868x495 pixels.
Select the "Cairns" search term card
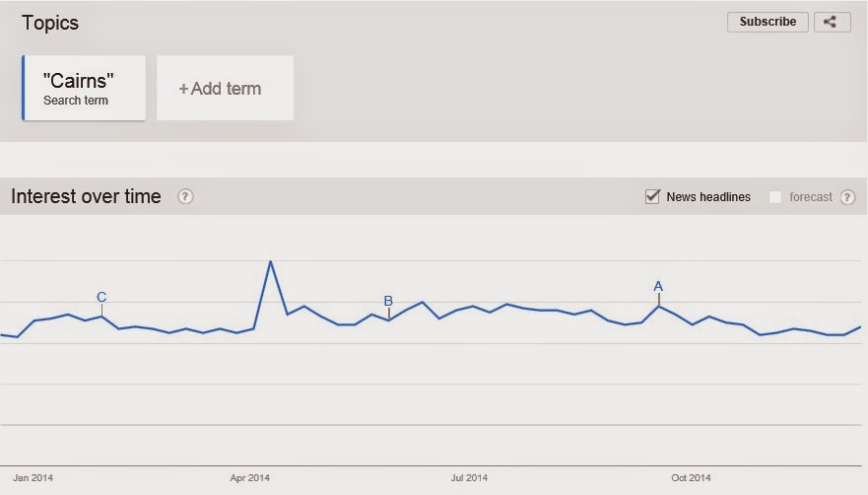click(84, 88)
